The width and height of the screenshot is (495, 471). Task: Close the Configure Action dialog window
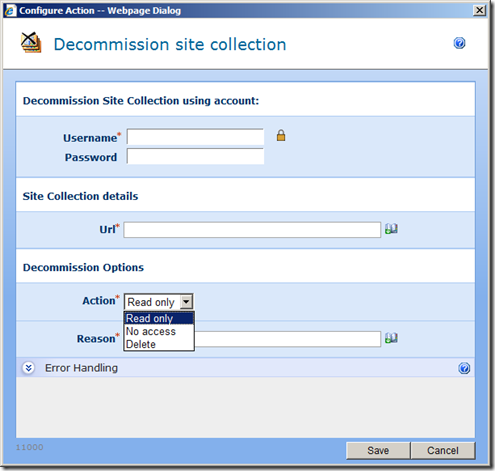[479, 10]
